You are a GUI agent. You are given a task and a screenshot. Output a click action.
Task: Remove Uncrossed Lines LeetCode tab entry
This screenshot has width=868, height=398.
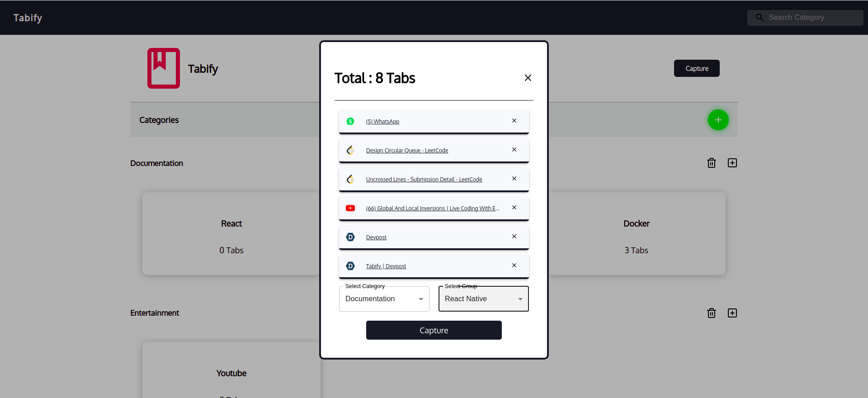[x=514, y=179]
